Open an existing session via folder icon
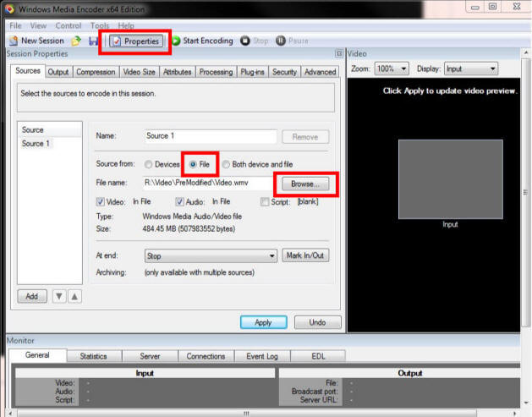Viewport: 532px width, 417px height. (x=76, y=41)
